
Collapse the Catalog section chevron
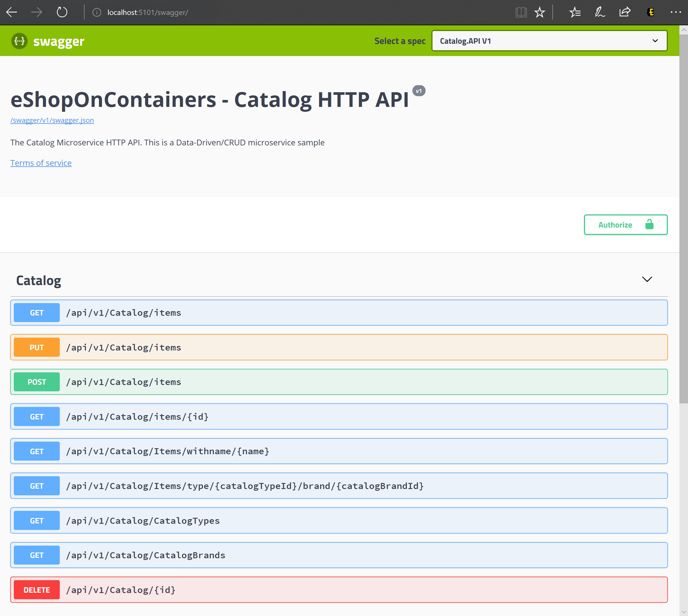pyautogui.click(x=647, y=280)
